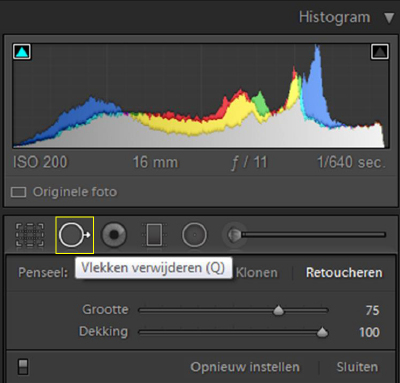Enable the Originele foto checkbox
This screenshot has width=400, height=383.
tap(18, 192)
